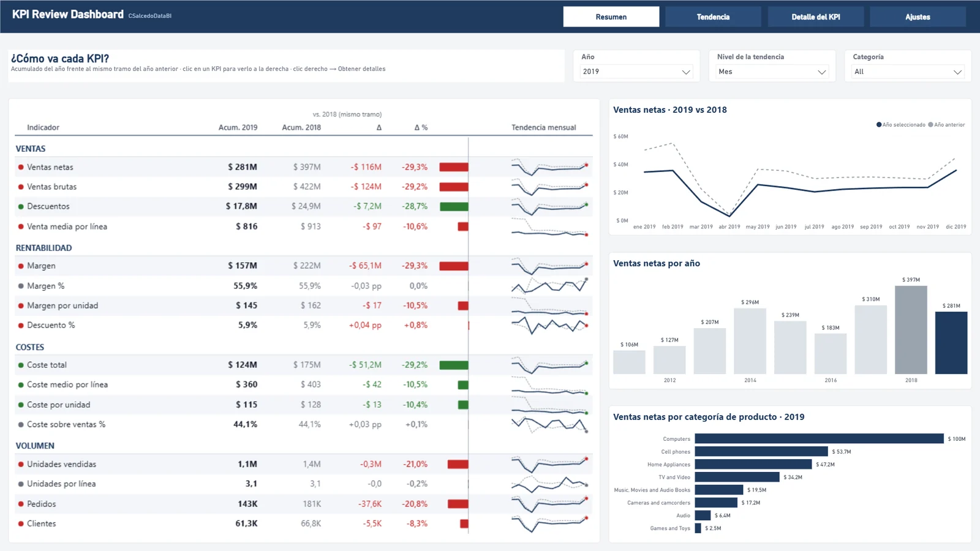Select the bar labeled $ 106M
The height and width of the screenshot is (551, 980).
point(629,362)
